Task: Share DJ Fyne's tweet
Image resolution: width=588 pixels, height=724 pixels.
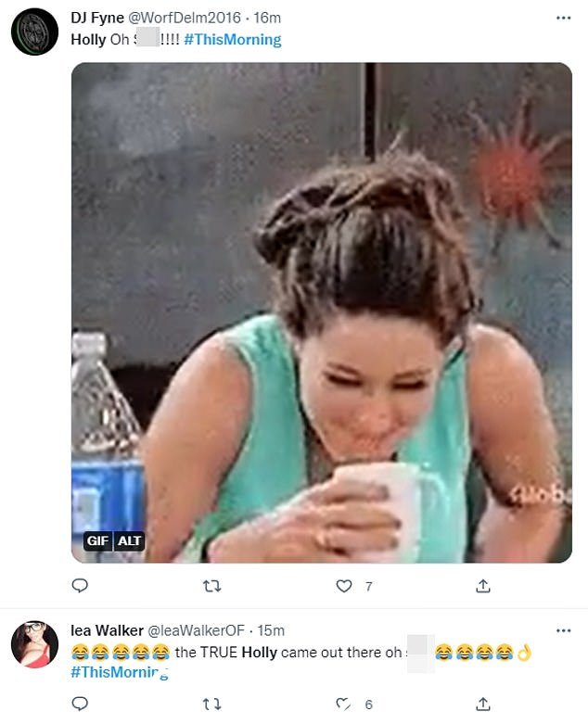Action: 482,586
